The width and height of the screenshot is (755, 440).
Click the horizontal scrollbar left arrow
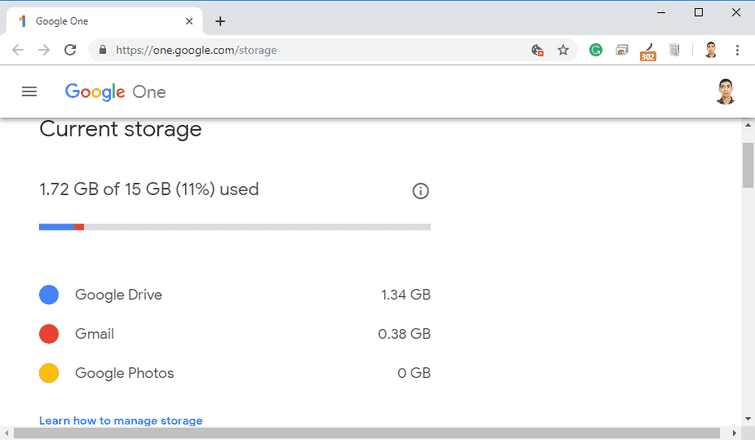(6, 433)
